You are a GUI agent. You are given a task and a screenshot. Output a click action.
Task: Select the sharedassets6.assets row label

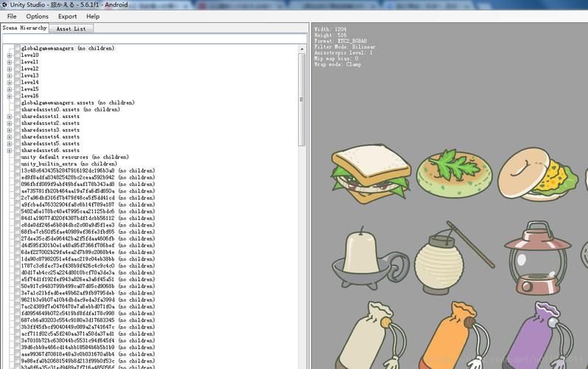pyautogui.click(x=50, y=151)
